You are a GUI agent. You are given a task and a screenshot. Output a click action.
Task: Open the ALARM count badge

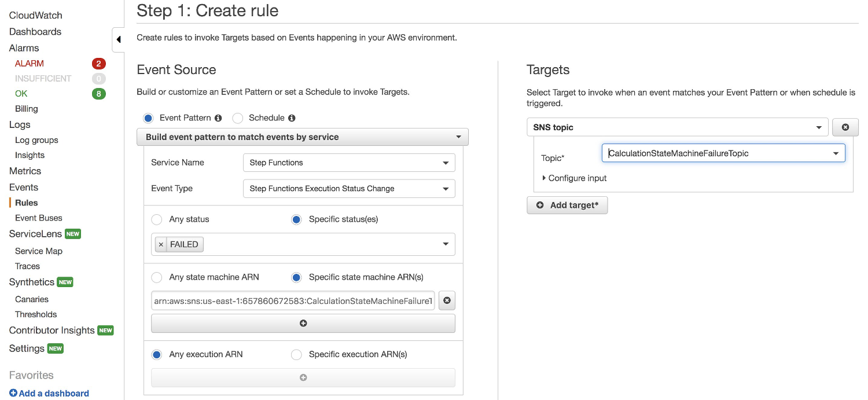(x=98, y=64)
